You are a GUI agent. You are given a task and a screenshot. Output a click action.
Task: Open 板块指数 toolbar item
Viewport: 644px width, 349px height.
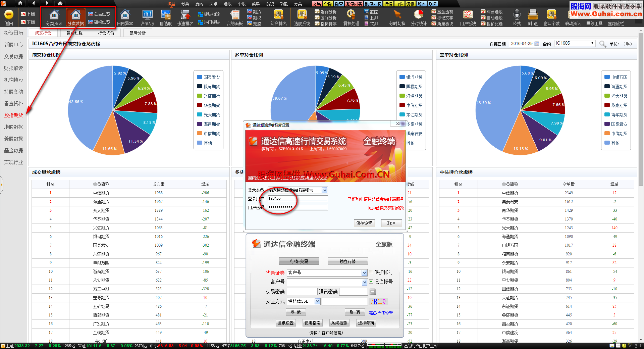pos(209,14)
